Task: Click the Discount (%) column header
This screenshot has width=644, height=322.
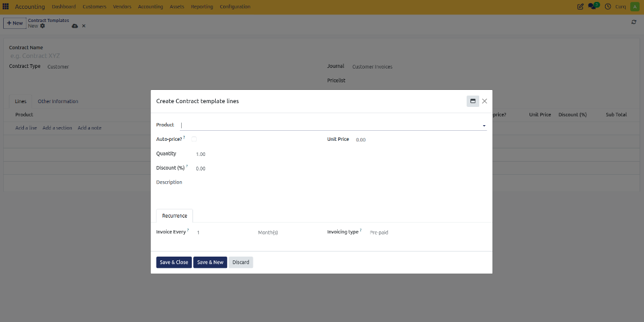Action: tap(572, 114)
